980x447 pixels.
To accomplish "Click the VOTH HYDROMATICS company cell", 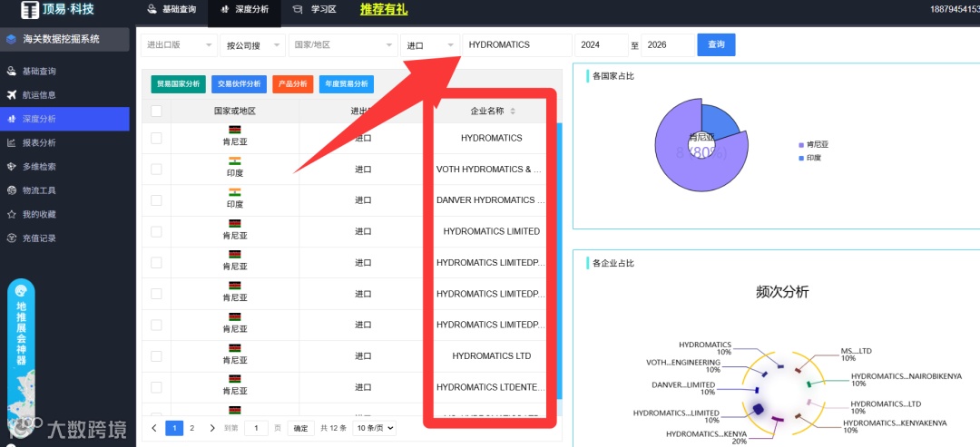I will (491, 170).
